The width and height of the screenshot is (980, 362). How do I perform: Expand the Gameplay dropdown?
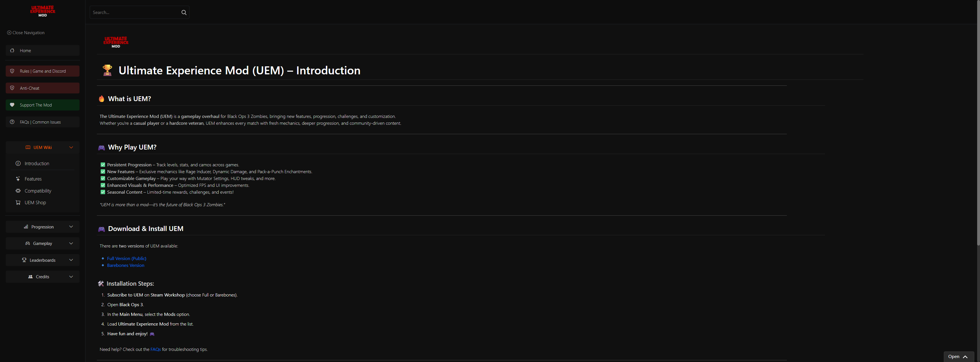(x=71, y=243)
